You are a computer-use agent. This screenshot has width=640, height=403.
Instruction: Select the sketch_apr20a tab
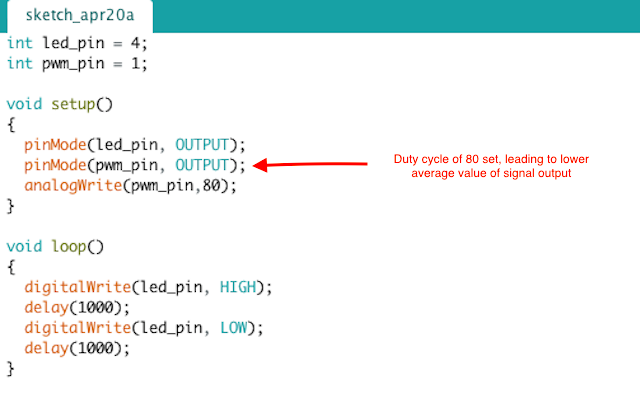tap(80, 16)
